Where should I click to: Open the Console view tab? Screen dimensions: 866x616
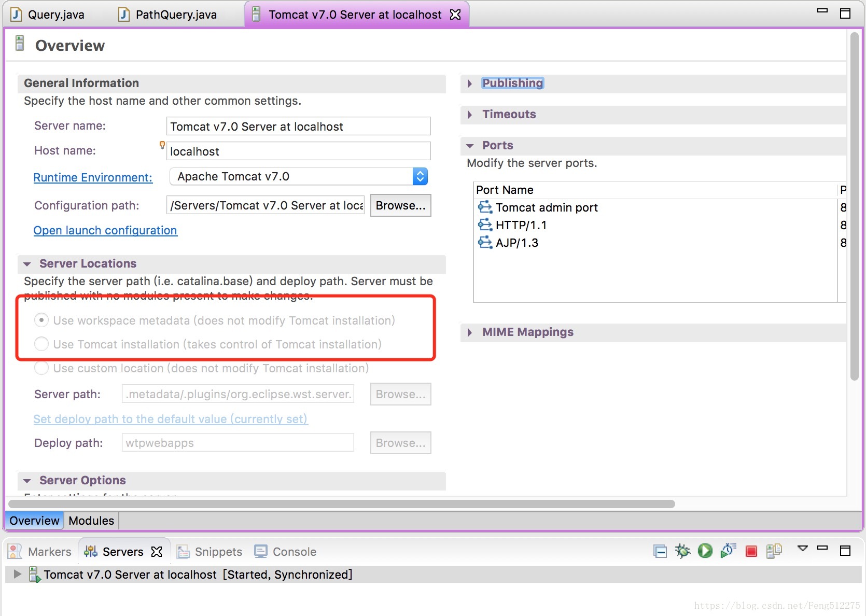pos(286,552)
